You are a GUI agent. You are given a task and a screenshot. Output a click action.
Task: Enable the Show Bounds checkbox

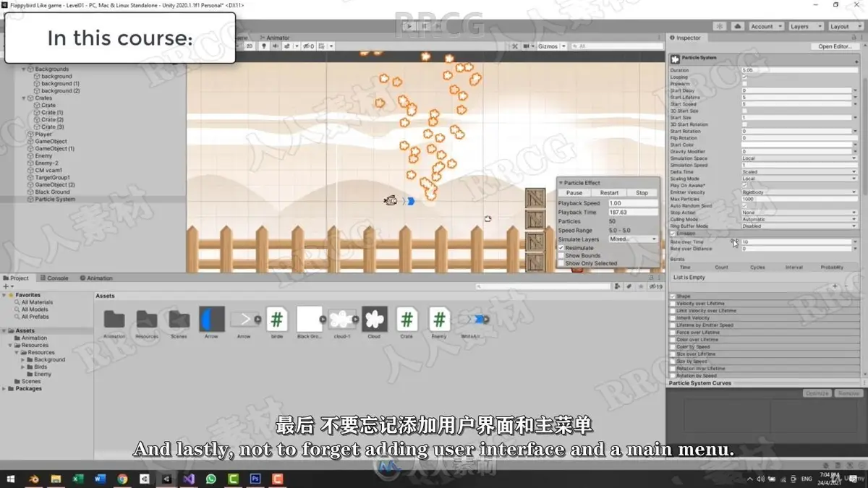[561, 256]
